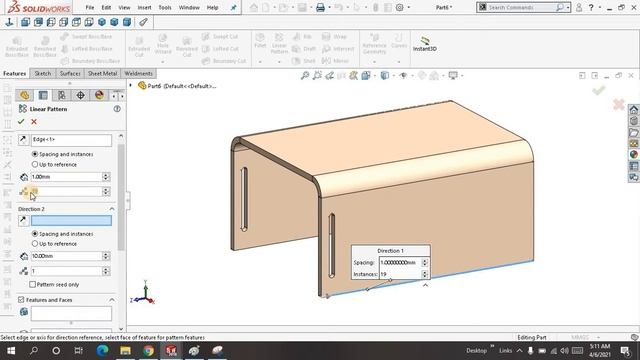Open Help question mark dropdown

coord(600,7)
